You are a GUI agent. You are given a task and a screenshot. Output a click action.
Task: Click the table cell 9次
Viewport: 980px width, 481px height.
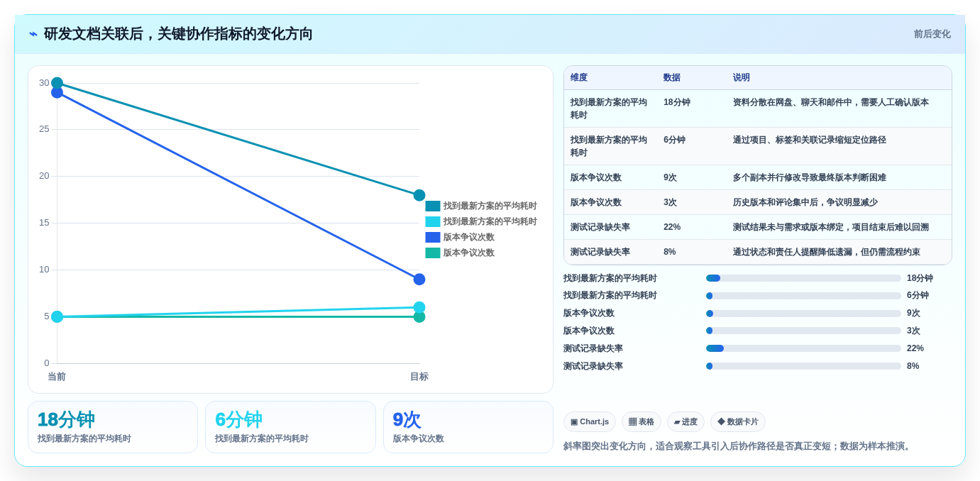click(671, 177)
